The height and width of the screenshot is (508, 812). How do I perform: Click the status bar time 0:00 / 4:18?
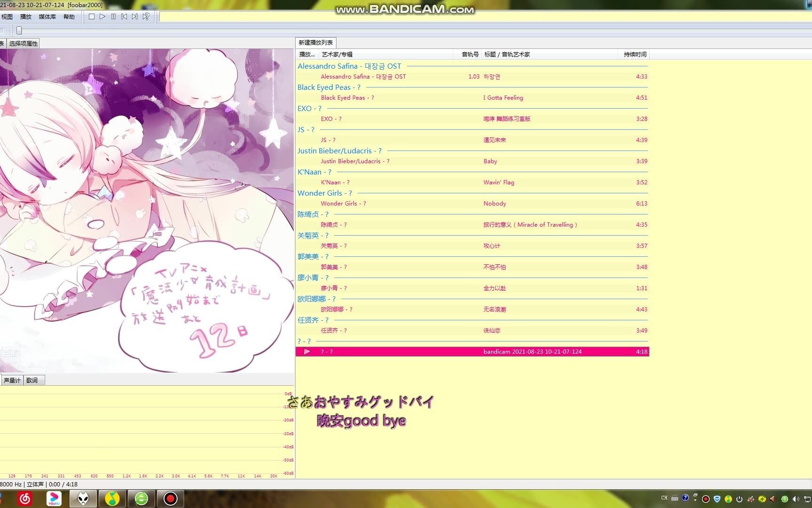(63, 484)
